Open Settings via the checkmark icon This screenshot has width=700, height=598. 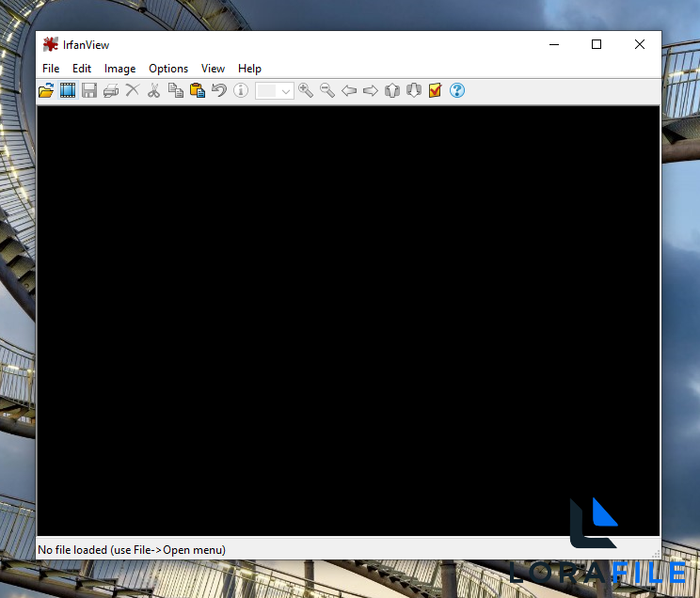436,90
